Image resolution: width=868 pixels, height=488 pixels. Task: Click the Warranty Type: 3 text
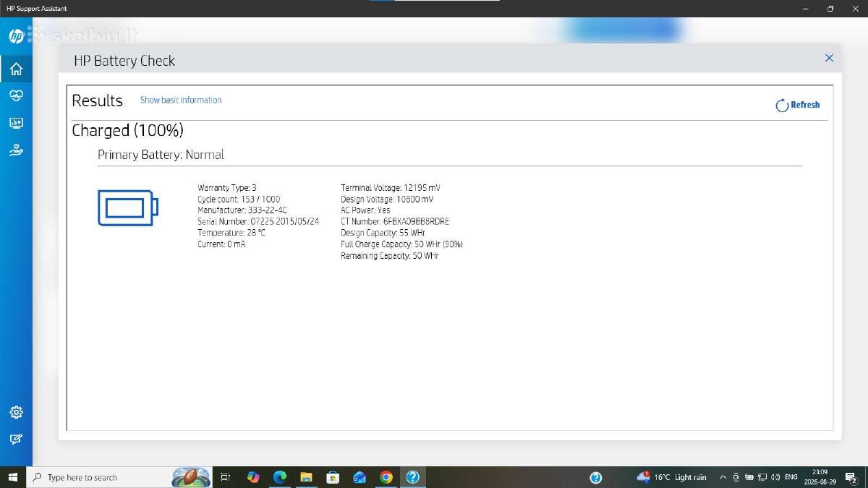pos(227,187)
